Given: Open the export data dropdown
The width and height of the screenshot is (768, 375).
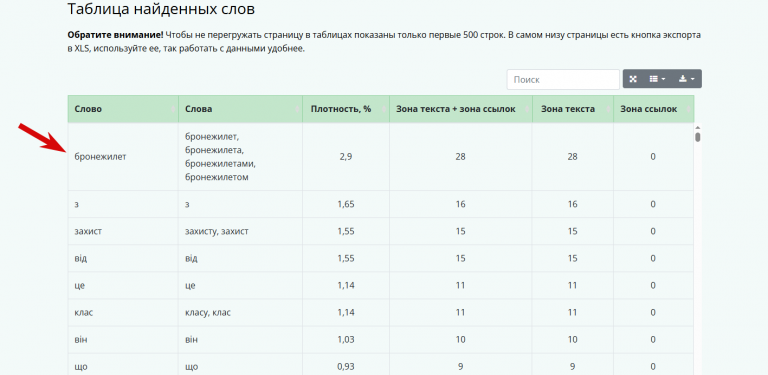Looking at the screenshot, I should click(687, 79).
